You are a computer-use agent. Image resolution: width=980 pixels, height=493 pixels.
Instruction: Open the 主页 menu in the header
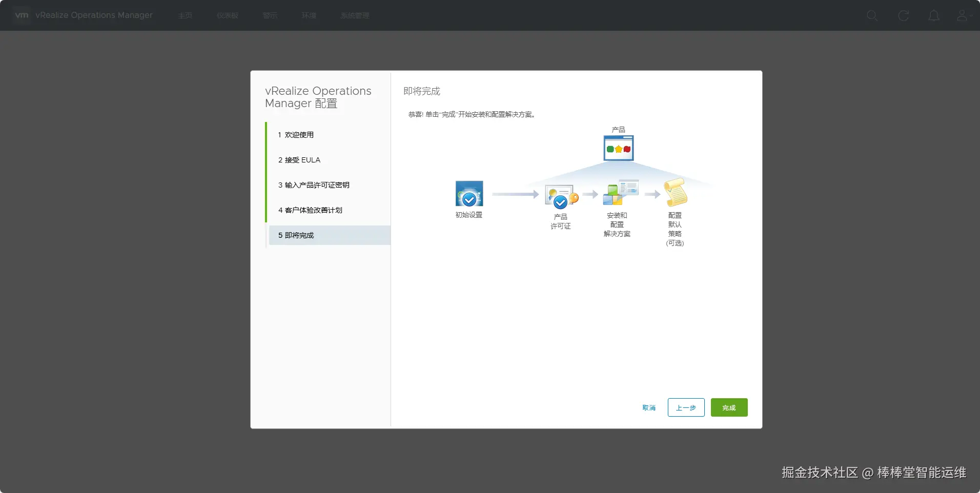(185, 15)
